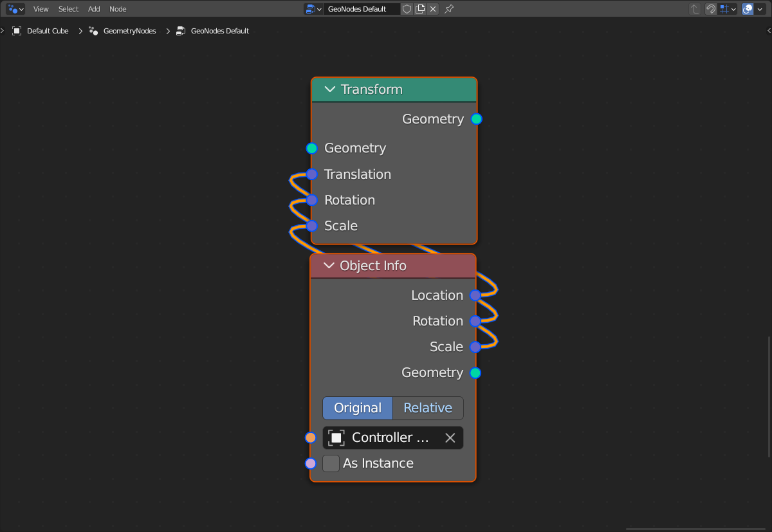Image resolution: width=772 pixels, height=532 pixels.
Task: Collapse the Transform node
Action: (330, 89)
